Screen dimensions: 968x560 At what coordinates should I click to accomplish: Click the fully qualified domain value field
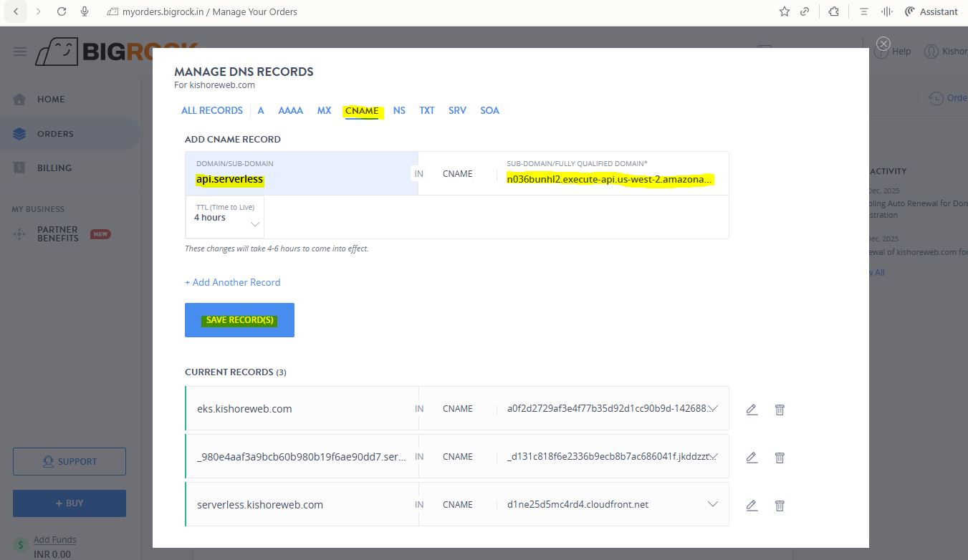pyautogui.click(x=610, y=179)
